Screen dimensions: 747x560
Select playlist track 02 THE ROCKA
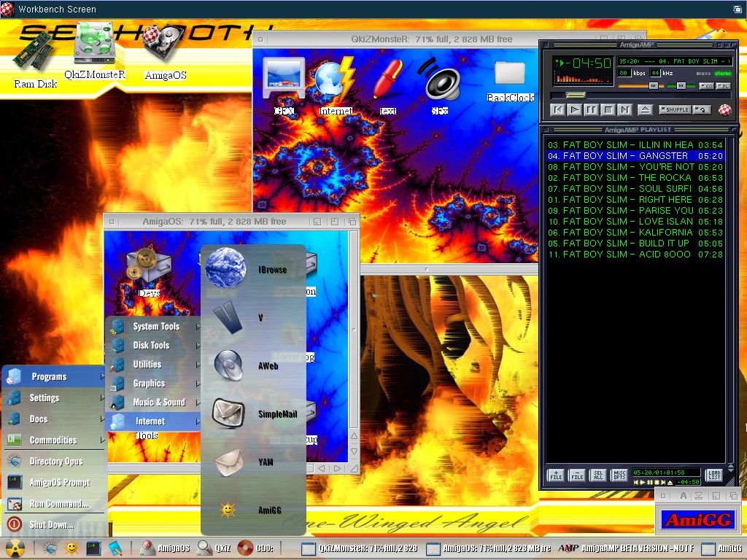click(635, 178)
